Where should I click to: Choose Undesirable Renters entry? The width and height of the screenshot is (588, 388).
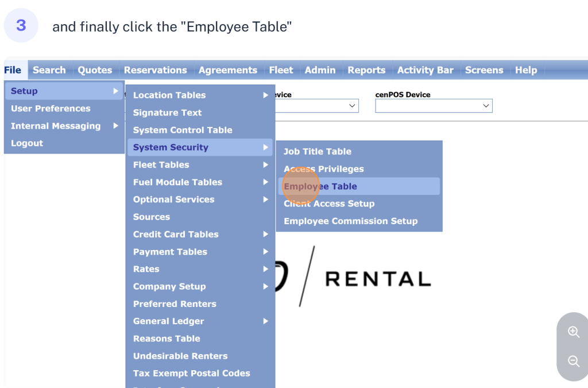click(x=180, y=356)
